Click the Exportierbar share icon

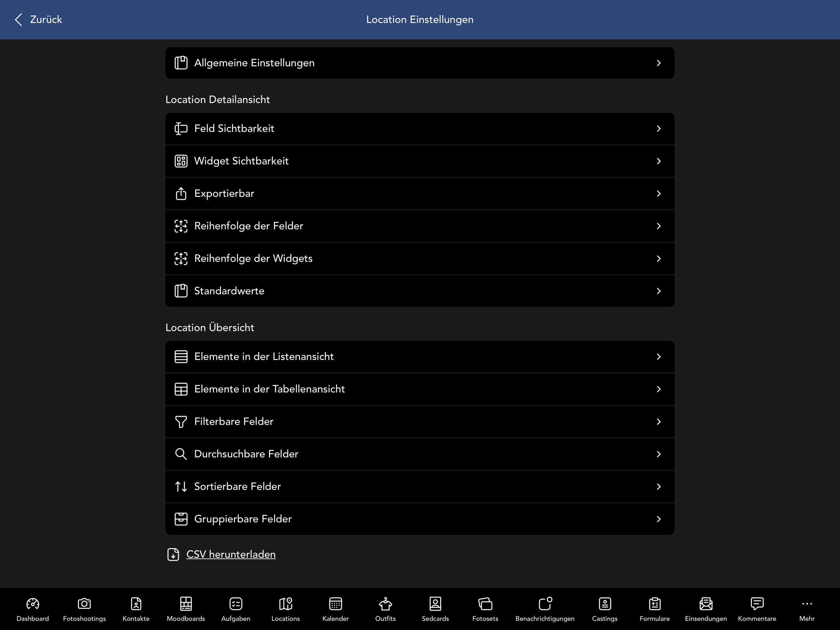[x=181, y=193]
